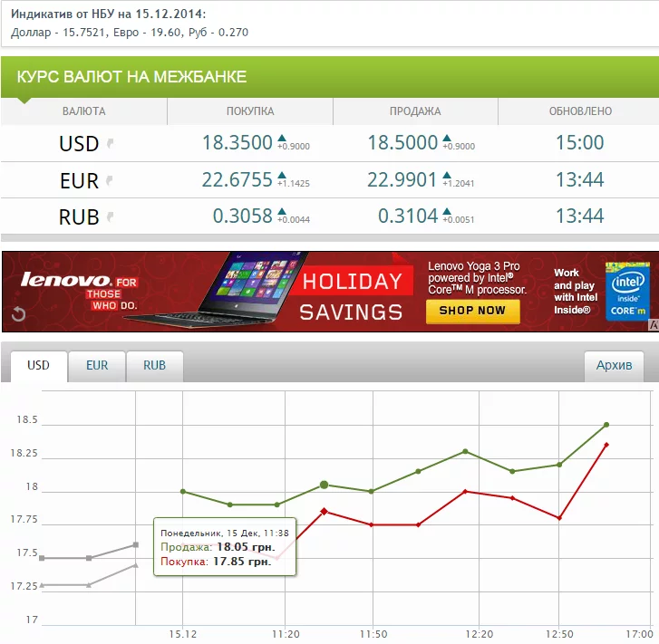659x644 pixels.
Task: Click the SHOP NOW button in Lenovo ad
Action: (472, 311)
